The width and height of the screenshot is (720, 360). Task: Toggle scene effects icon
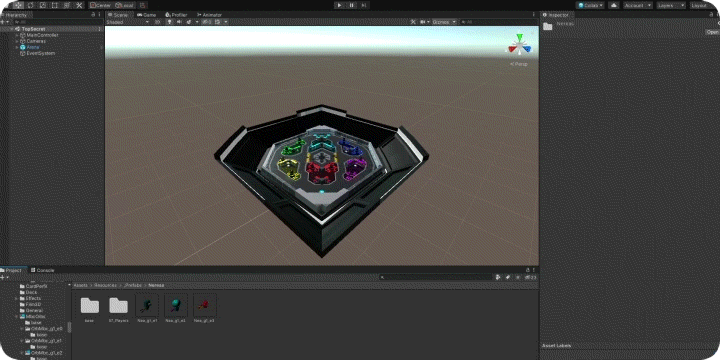[190, 22]
